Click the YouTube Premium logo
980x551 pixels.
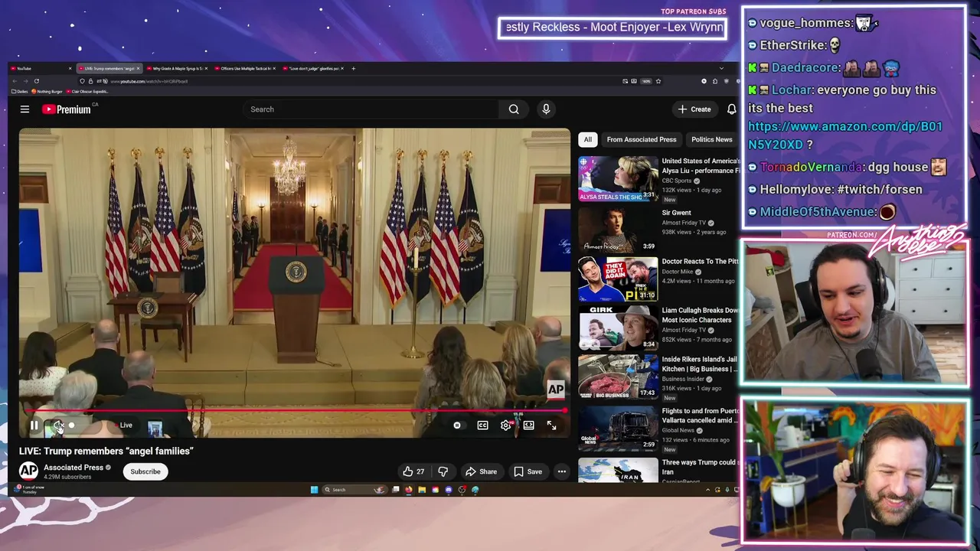tap(67, 109)
